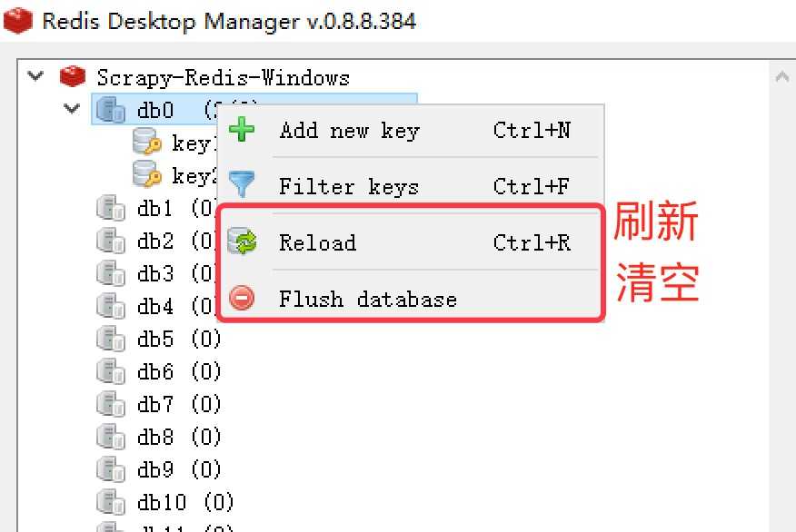Viewport: 796px width, 532px height.
Task: Choose Add new key from context menu
Action: (349, 131)
